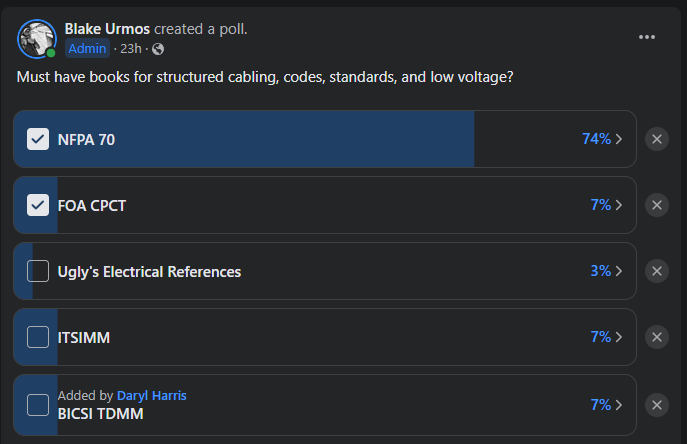This screenshot has height=444, width=687.
Task: Click the 23h post timestamp
Action: [130, 49]
